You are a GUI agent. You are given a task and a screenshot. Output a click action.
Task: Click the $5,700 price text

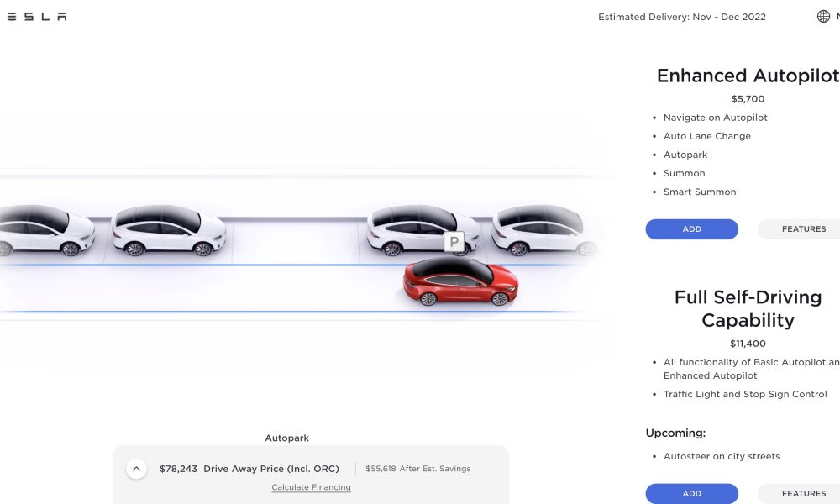(748, 99)
